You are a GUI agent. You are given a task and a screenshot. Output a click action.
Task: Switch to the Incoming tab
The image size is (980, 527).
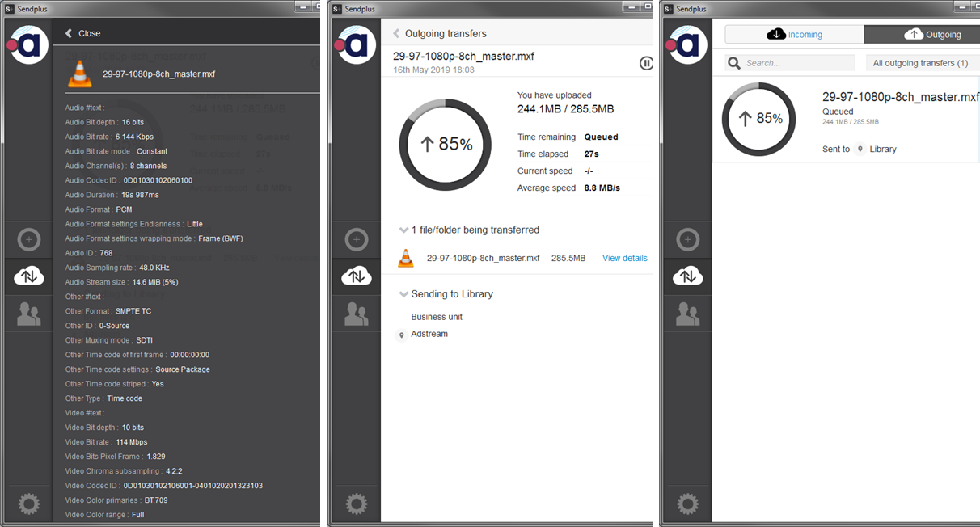tap(793, 34)
